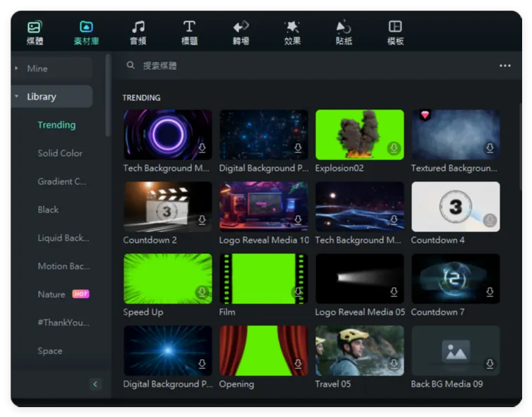This screenshot has width=532, height=417.
Task: Open the 音頻 audio panel icon
Action: (x=138, y=28)
